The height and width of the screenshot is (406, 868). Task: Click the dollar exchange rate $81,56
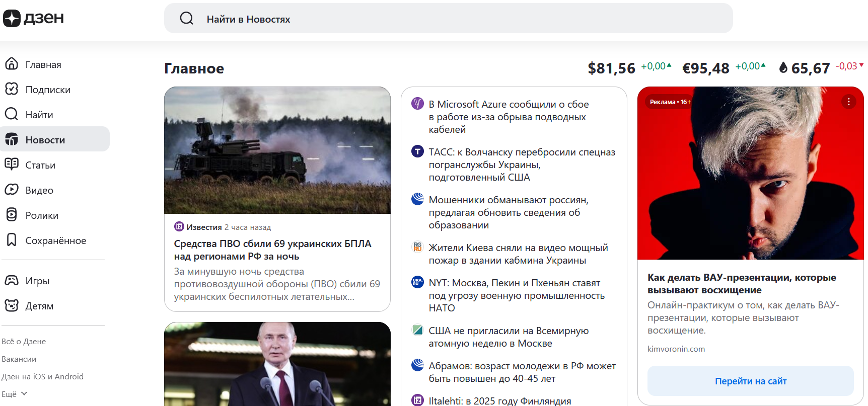611,68
